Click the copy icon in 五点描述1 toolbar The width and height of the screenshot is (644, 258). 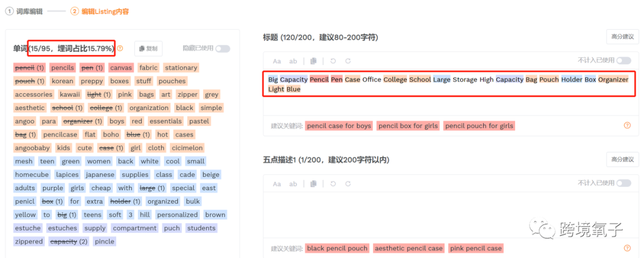[x=314, y=184]
